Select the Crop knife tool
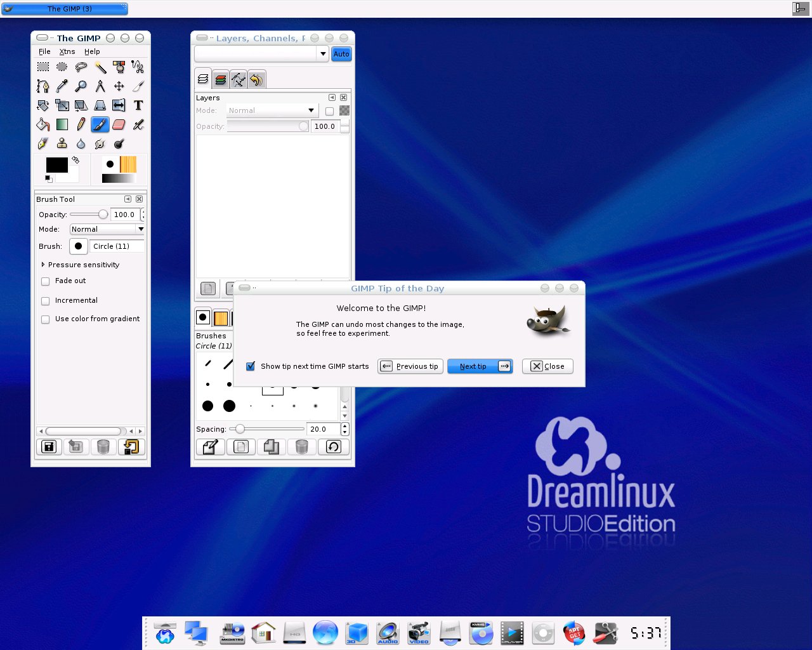 pyautogui.click(x=138, y=86)
